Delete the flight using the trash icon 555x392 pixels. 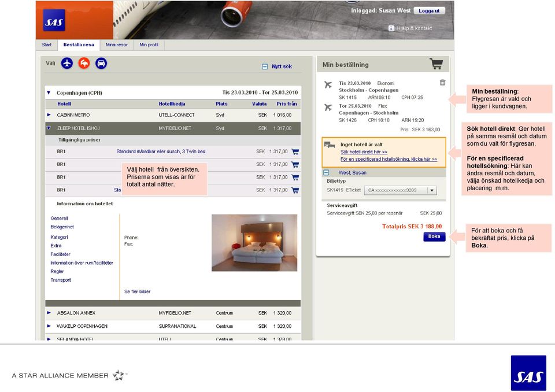442,83
